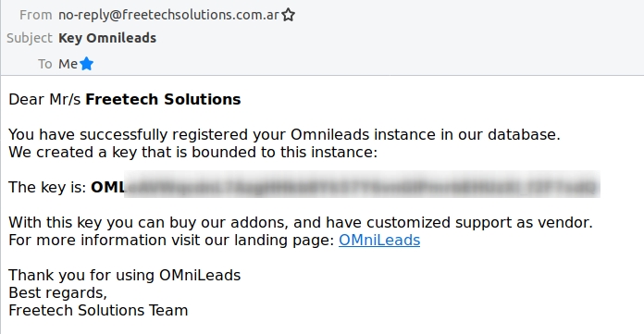644x334 pixels.
Task: Click the buy our addons sentence
Action: [x=301, y=223]
